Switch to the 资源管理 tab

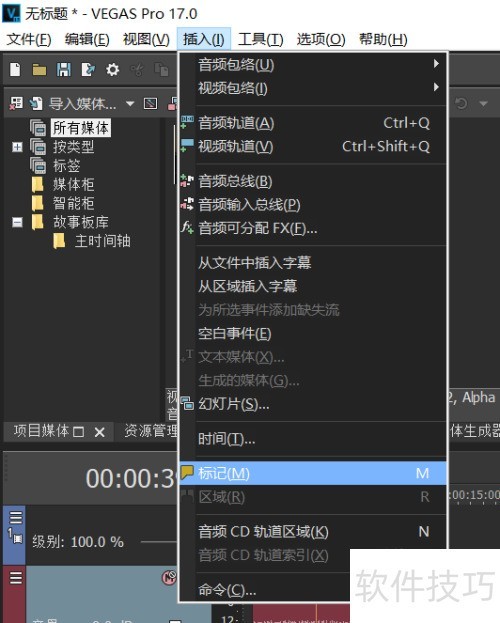point(150,431)
